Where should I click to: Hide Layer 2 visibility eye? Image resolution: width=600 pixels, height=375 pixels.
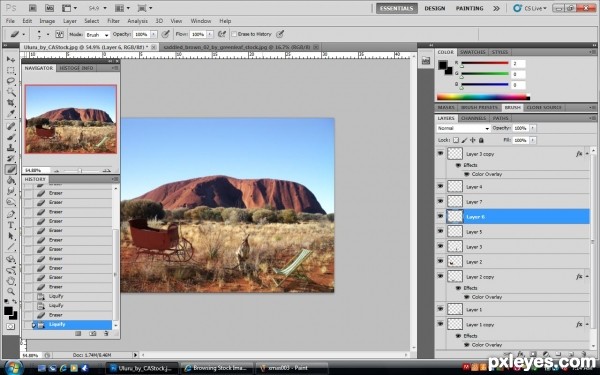click(440, 261)
